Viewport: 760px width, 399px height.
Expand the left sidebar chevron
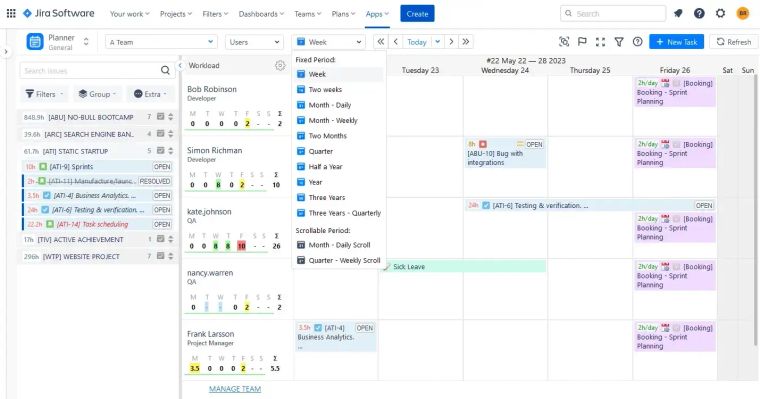(x=6, y=51)
